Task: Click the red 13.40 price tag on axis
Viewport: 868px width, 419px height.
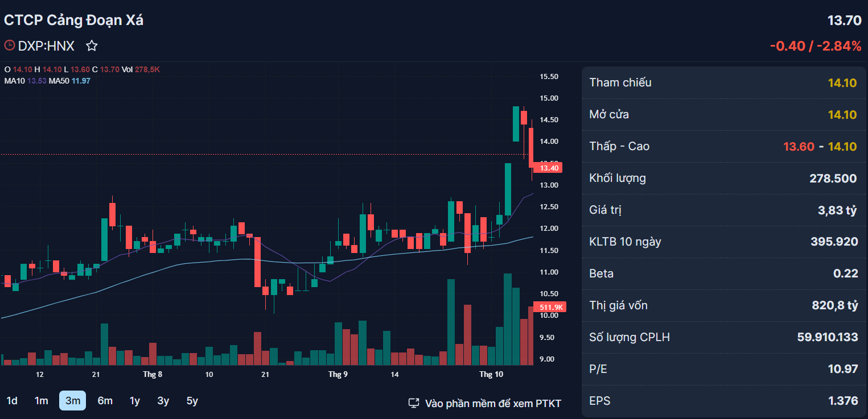Action: pyautogui.click(x=549, y=168)
